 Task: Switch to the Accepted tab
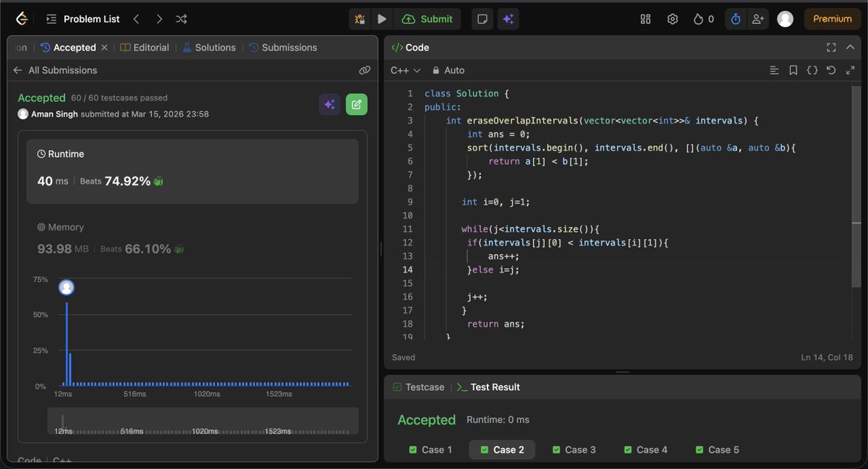point(69,48)
